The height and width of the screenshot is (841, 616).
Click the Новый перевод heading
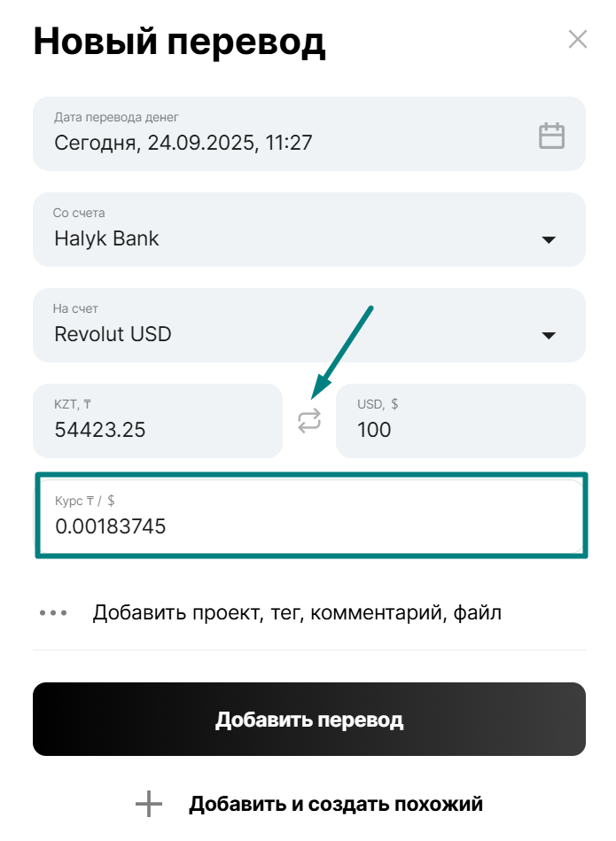(x=179, y=41)
